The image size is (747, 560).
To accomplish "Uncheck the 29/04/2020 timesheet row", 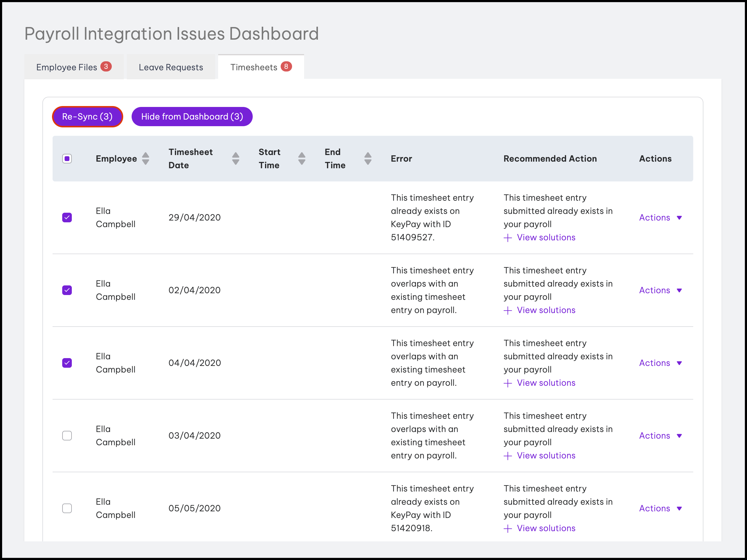I will (x=67, y=218).
